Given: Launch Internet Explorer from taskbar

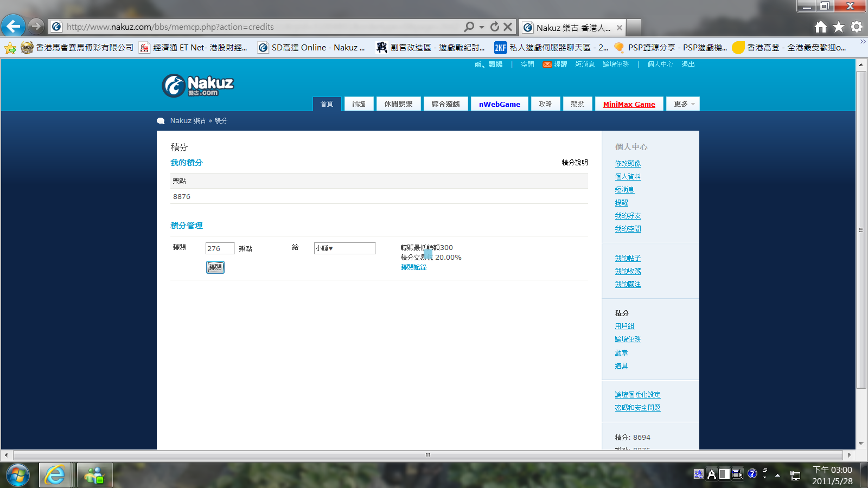Looking at the screenshot, I should 55,475.
